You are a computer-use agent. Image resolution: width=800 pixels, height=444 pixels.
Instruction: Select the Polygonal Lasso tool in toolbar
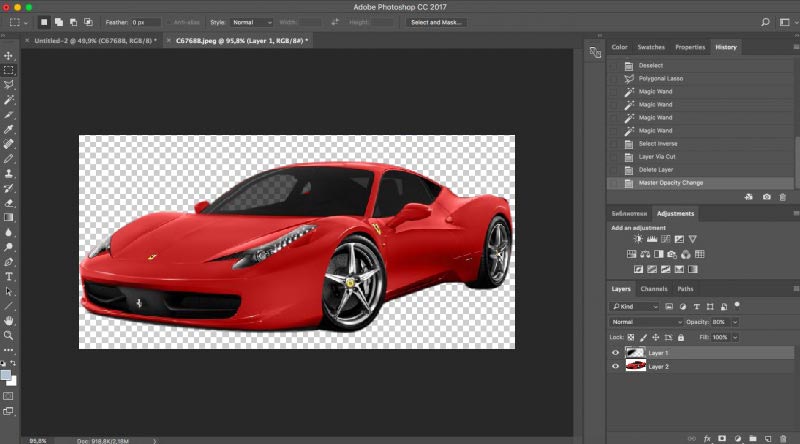(9, 85)
